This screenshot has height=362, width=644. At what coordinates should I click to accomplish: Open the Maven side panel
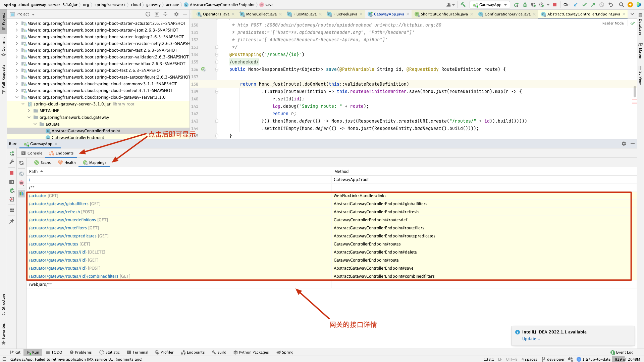(x=640, y=51)
